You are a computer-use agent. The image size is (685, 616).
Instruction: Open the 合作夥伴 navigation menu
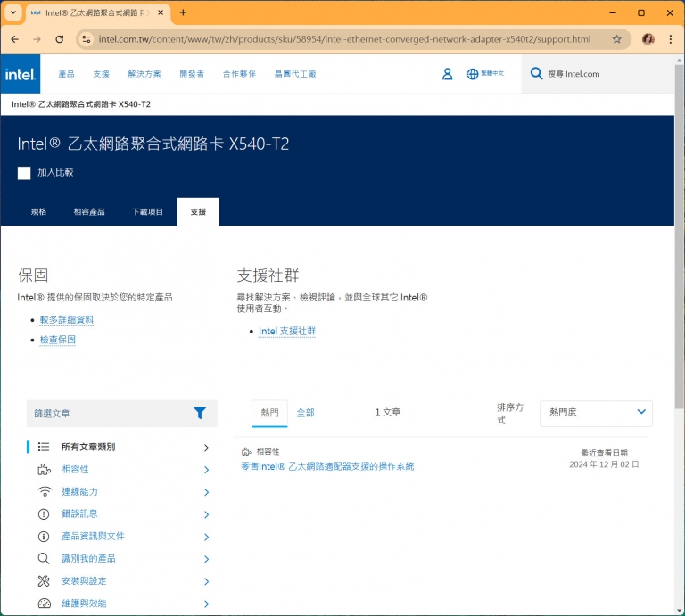(x=239, y=74)
